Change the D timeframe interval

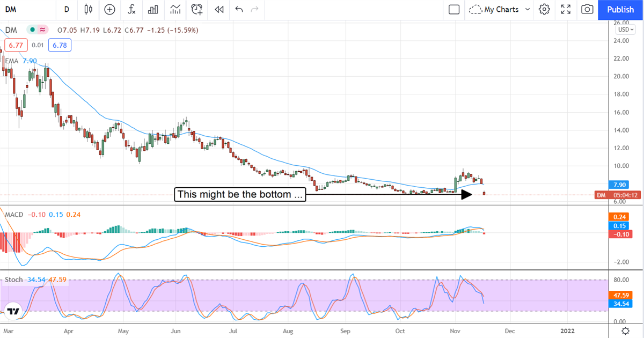(67, 9)
